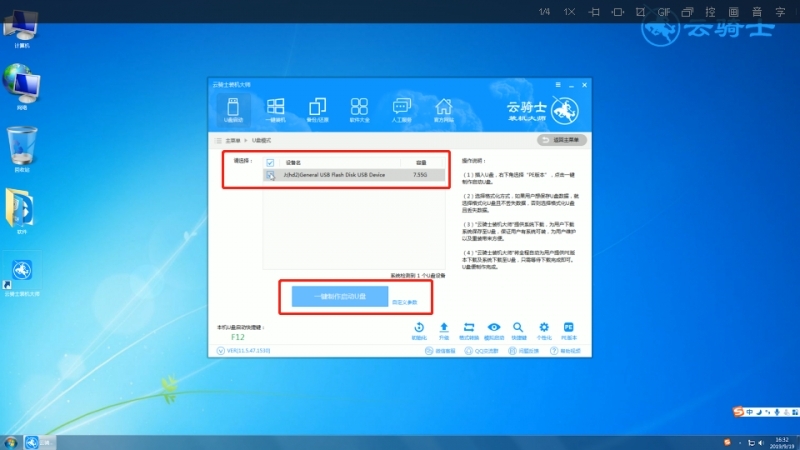
Task: Click the 音 button in top bar
Action: pos(757,12)
